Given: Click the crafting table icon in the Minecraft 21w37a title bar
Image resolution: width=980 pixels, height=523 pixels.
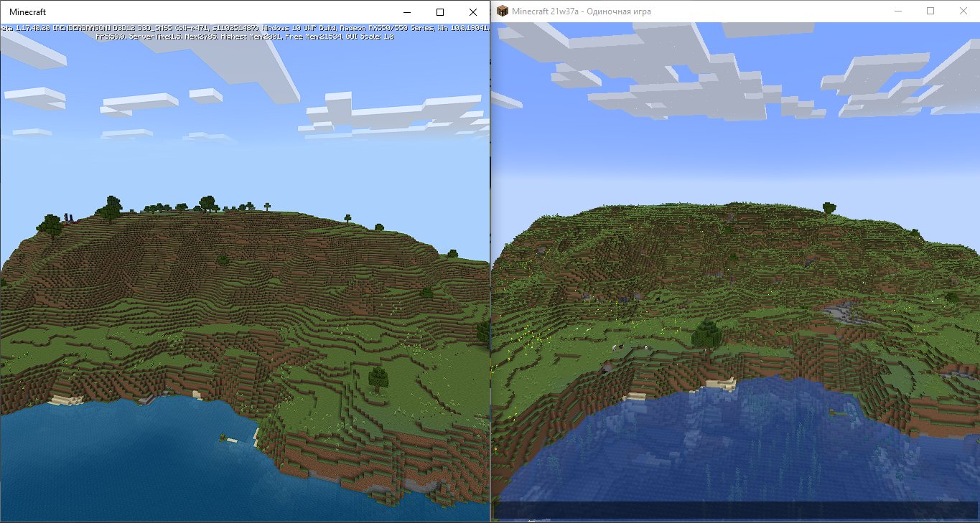Looking at the screenshot, I should pyautogui.click(x=501, y=11).
